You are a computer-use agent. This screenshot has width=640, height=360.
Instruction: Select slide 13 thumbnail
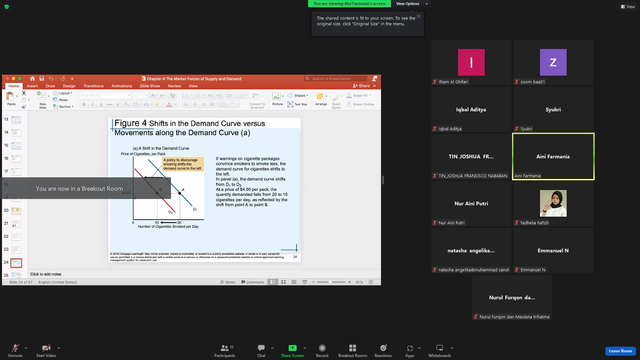tap(16, 120)
